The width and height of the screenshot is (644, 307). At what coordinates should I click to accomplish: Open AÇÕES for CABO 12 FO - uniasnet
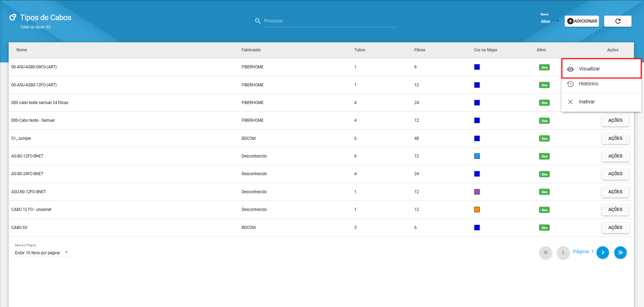(x=615, y=210)
